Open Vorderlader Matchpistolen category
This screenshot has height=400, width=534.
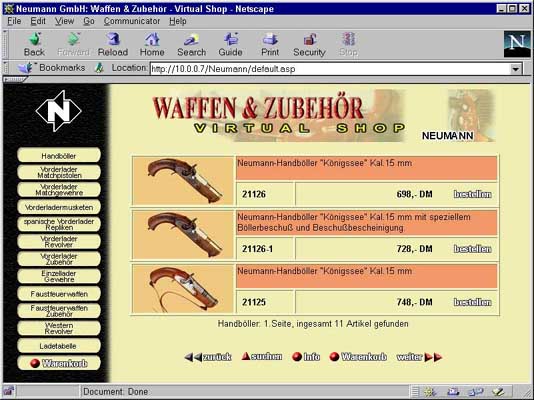(x=59, y=172)
